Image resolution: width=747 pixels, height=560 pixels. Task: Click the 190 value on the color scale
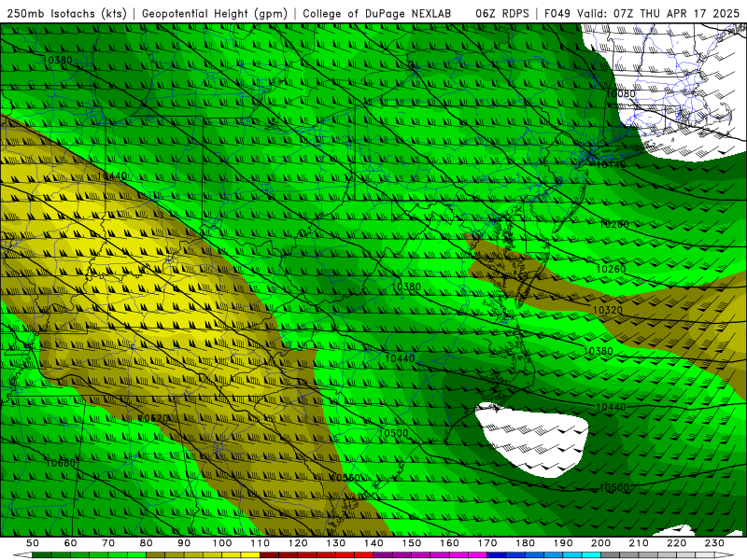tap(563, 543)
